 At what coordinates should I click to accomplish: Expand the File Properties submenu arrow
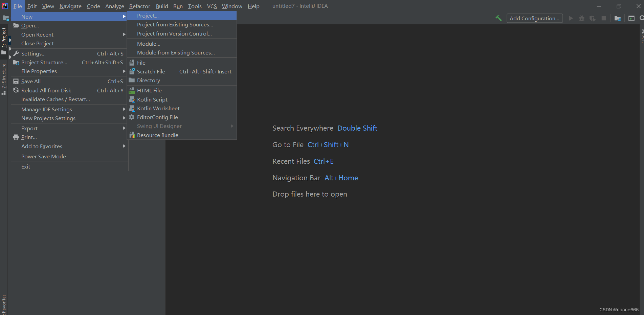pyautogui.click(x=124, y=71)
